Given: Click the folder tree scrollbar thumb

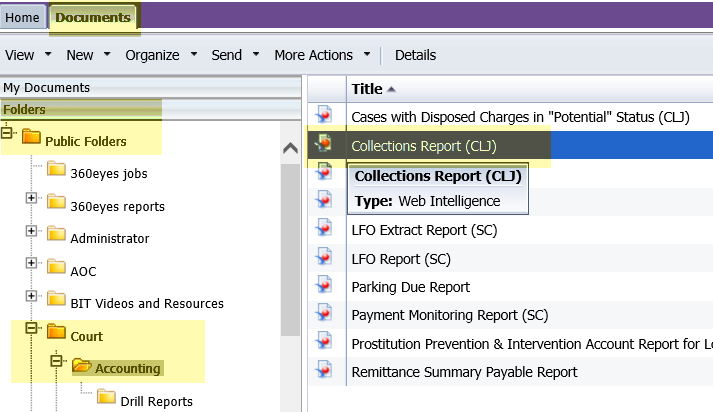Looking at the screenshot, I should (x=290, y=250).
